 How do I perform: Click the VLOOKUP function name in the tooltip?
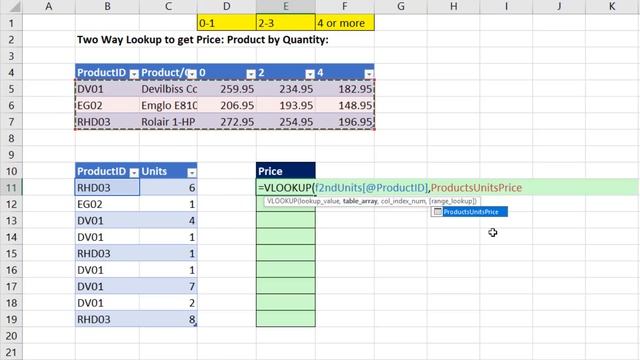tap(282, 201)
